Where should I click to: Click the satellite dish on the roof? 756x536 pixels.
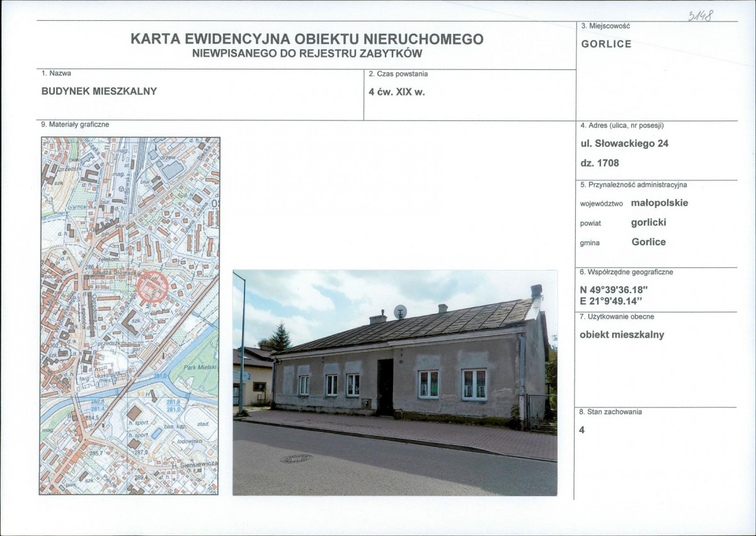coord(400,312)
